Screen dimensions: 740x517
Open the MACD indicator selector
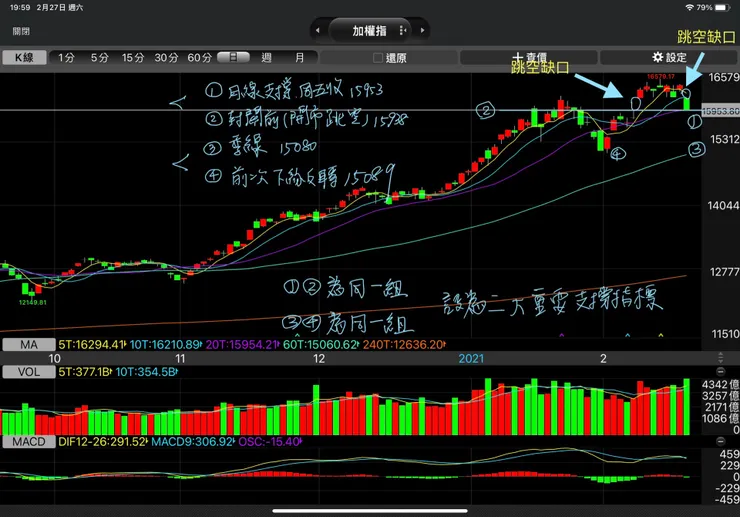tap(29, 442)
